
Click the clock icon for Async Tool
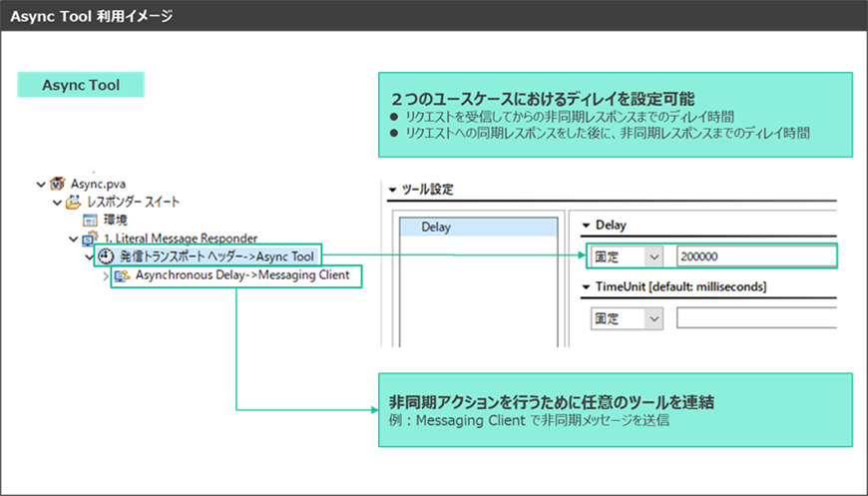(106, 256)
